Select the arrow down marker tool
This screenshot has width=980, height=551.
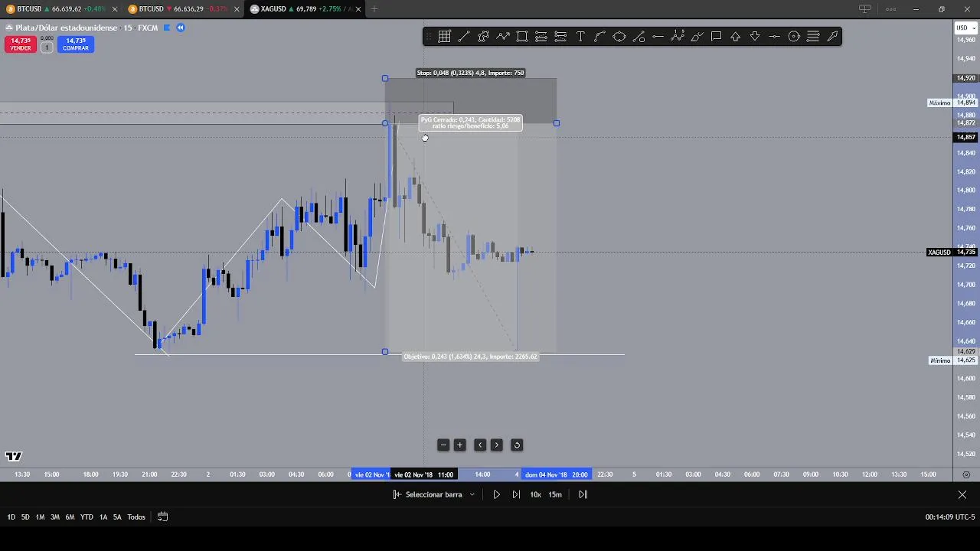point(755,36)
